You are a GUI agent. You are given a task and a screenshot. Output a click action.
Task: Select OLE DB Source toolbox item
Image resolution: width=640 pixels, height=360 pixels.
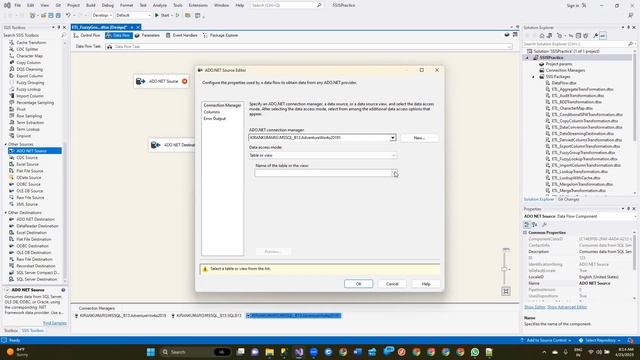coord(29,191)
